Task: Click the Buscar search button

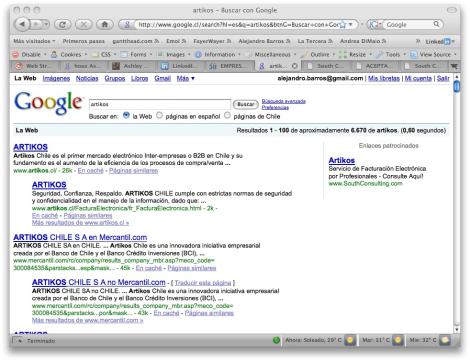Action: click(245, 104)
